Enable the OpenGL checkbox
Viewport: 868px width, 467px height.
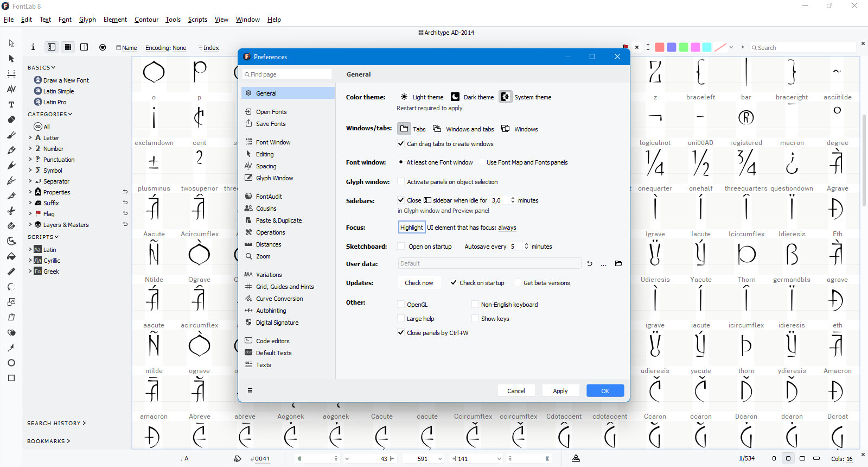pos(401,305)
